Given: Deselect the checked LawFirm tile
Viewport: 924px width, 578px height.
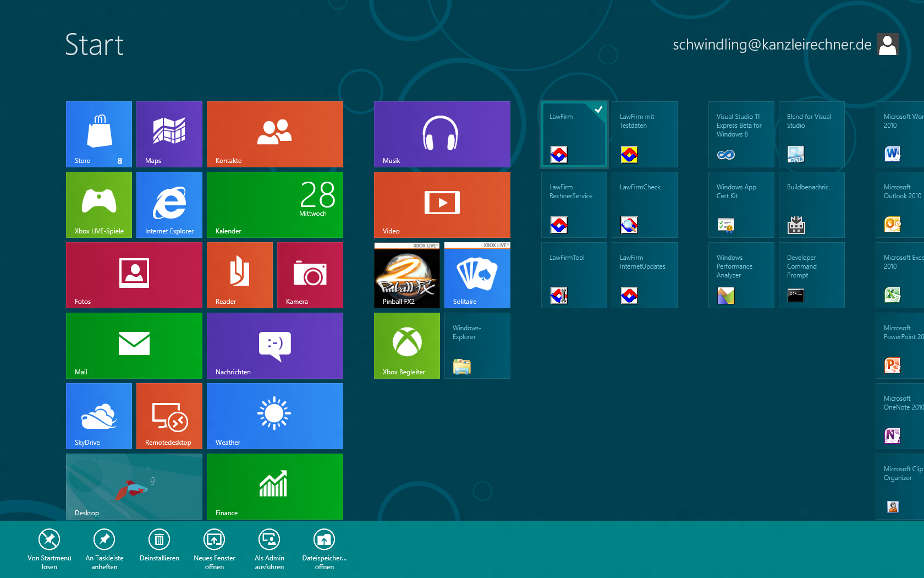Looking at the screenshot, I should coord(574,134).
